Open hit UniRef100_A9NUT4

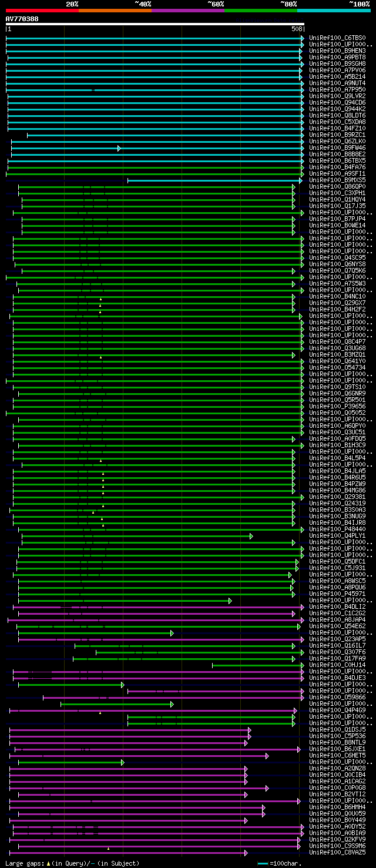pos(337,83)
